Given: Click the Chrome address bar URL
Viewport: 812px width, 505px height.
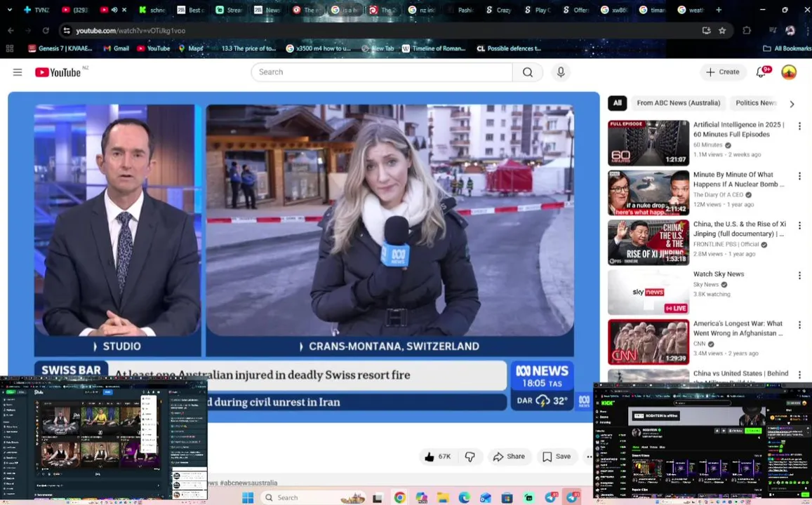Looking at the screenshot, I should [x=131, y=31].
